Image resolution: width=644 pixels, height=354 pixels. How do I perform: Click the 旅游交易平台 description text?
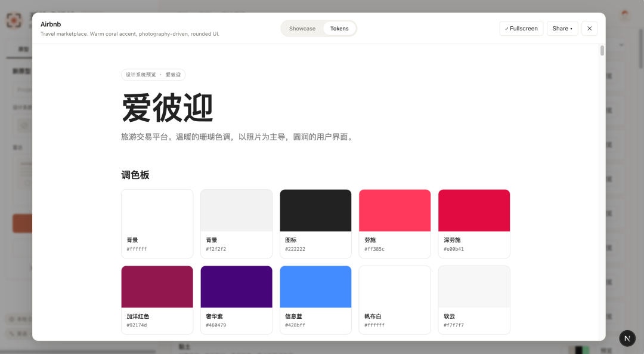[x=237, y=137]
